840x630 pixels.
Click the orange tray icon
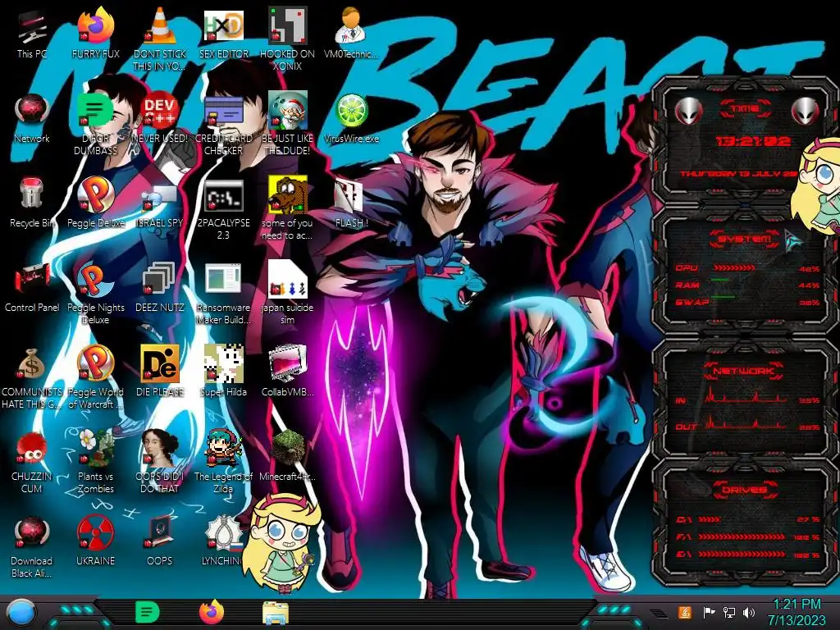pyautogui.click(x=685, y=612)
